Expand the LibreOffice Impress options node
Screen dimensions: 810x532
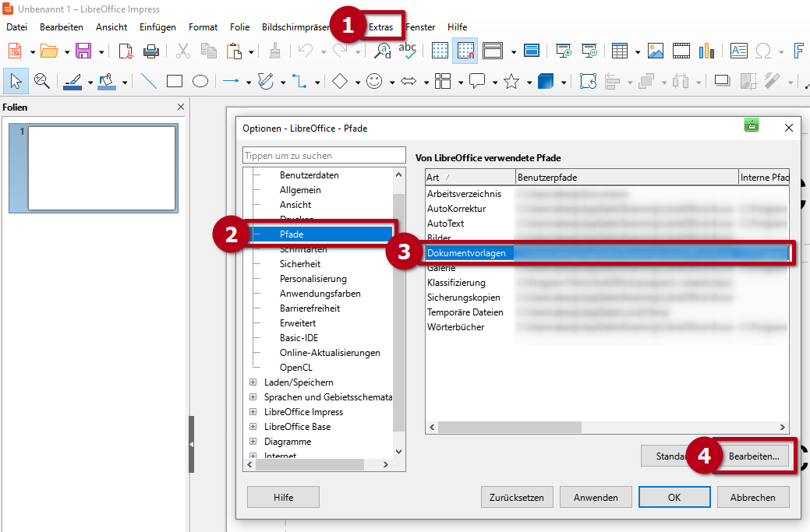point(253,412)
